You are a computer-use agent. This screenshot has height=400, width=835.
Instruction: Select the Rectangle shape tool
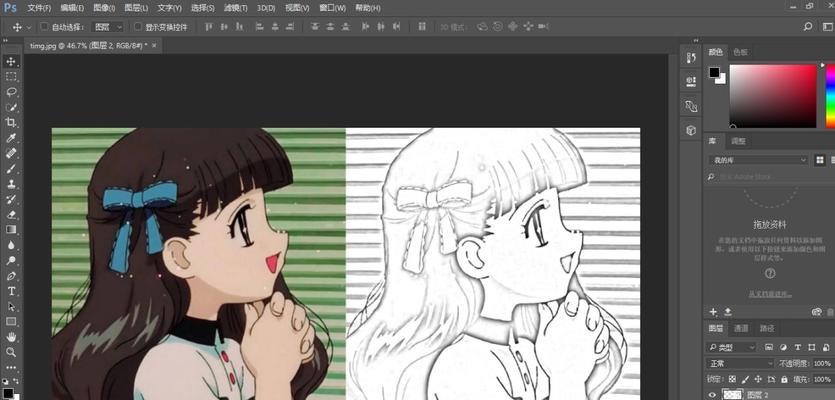(x=11, y=322)
